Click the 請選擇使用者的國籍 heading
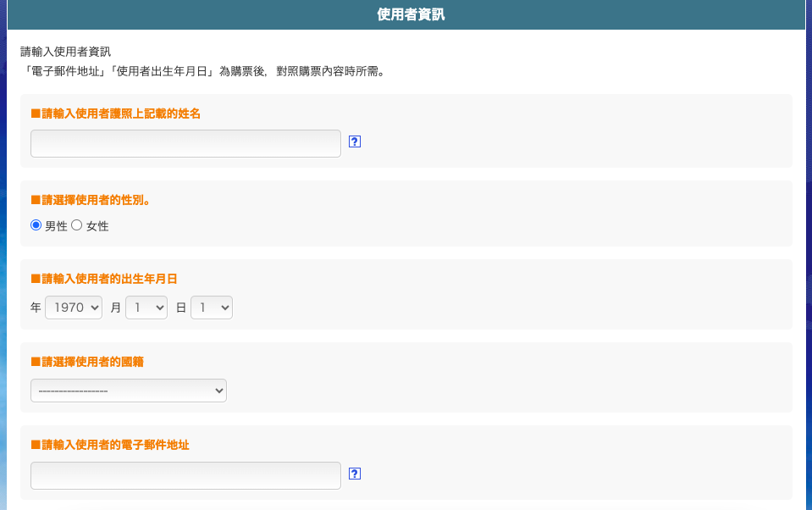812x510 pixels. (87, 362)
